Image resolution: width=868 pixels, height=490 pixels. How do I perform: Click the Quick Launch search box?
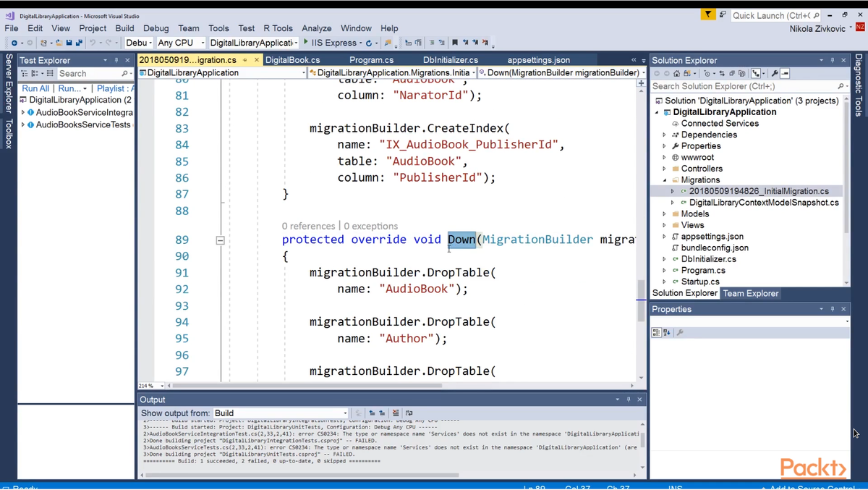(775, 14)
